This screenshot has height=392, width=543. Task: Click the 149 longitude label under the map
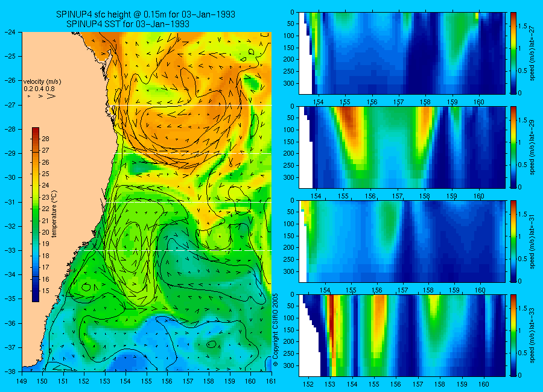pos(22,381)
